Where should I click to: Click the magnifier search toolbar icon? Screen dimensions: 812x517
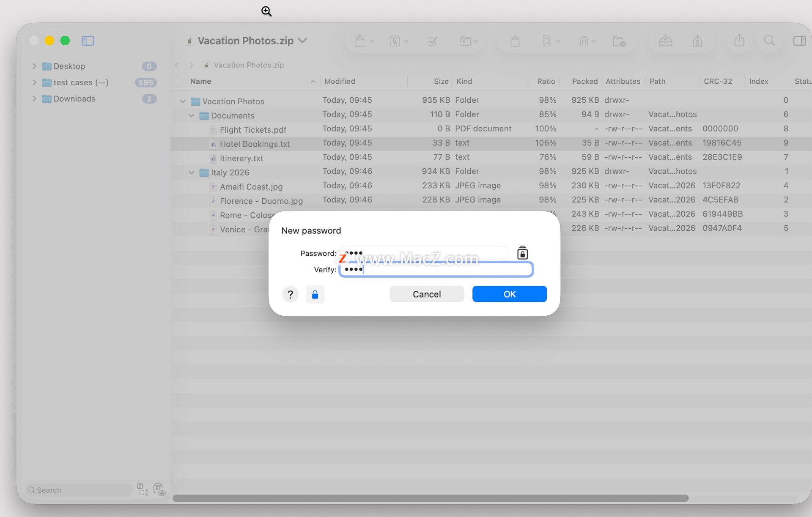point(770,41)
